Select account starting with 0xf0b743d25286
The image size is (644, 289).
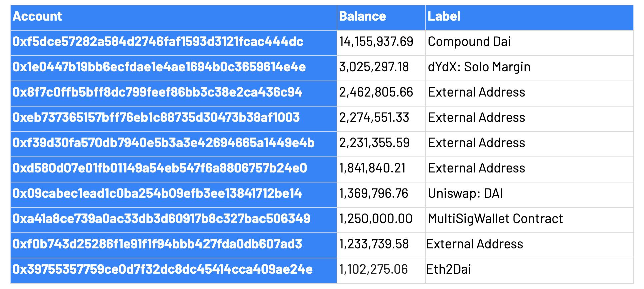coord(157,244)
